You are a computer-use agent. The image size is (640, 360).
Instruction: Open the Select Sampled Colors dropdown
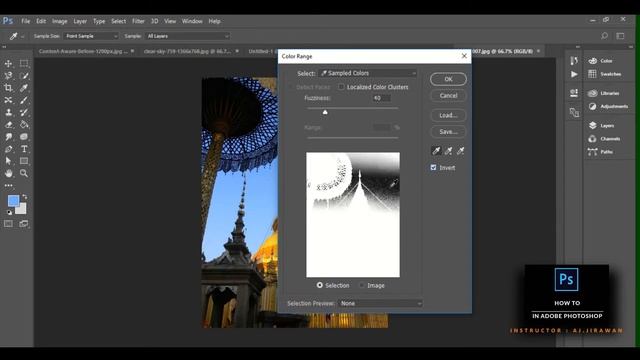point(368,73)
